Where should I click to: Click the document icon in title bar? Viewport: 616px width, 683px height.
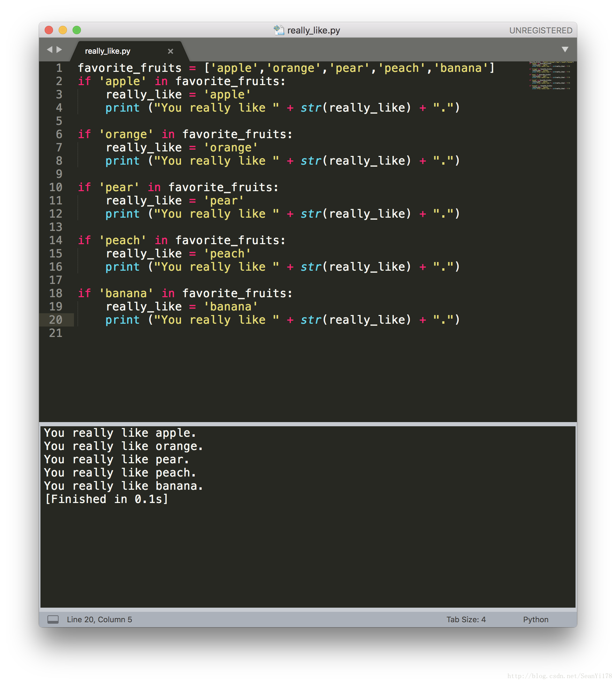279,30
